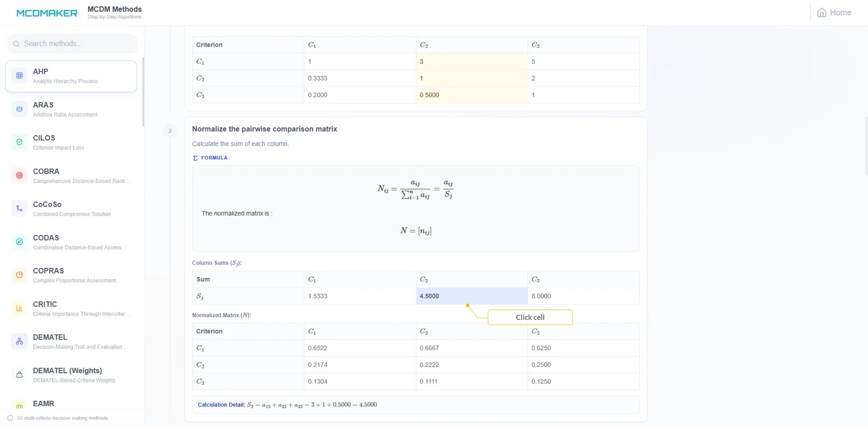
Task: Click the ARAS balance scale icon
Action: point(20,109)
